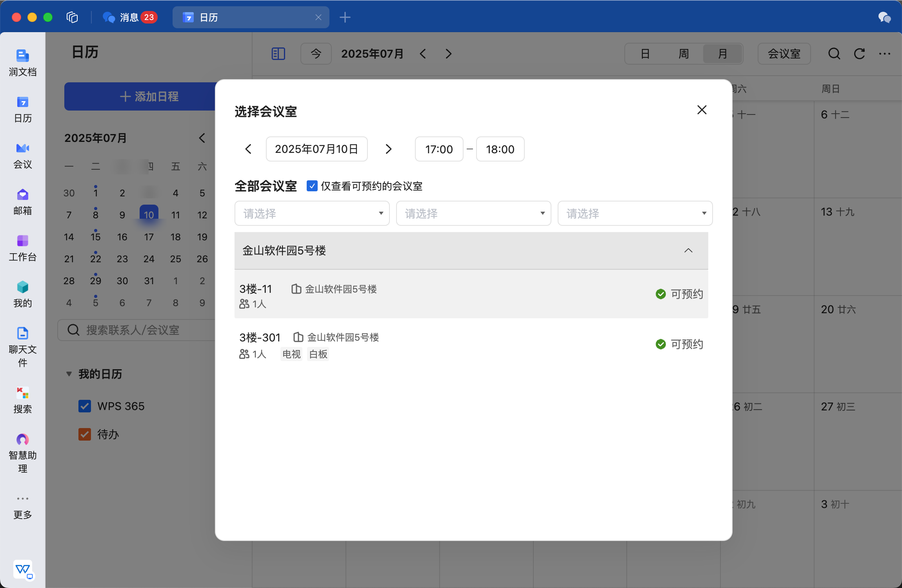Click the multi-window icon in title bar

click(72, 17)
